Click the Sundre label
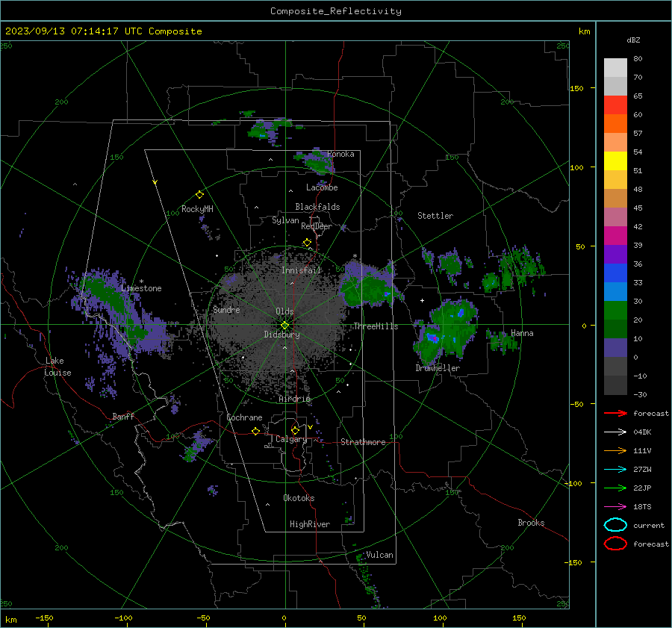Image resolution: width=672 pixels, height=628 pixels. click(x=226, y=309)
